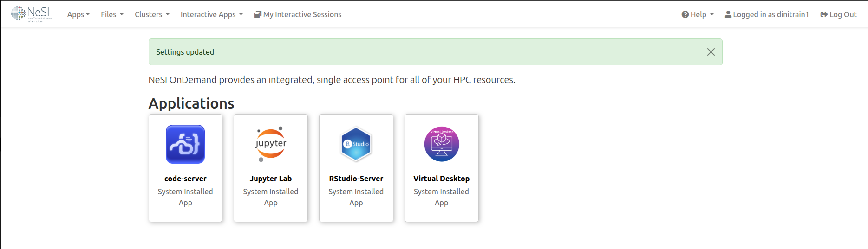Open the Help menu
868x249 pixels.
(x=698, y=14)
